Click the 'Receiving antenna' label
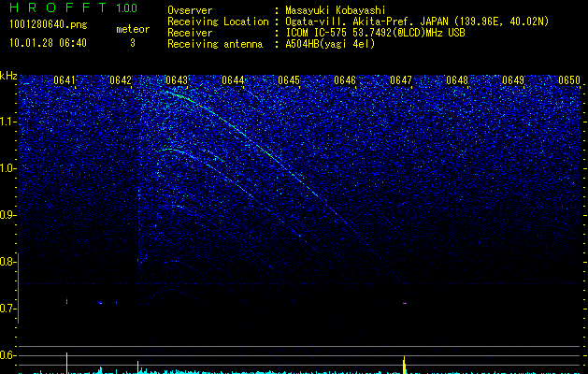This screenshot has width=588, height=374. 215,44
